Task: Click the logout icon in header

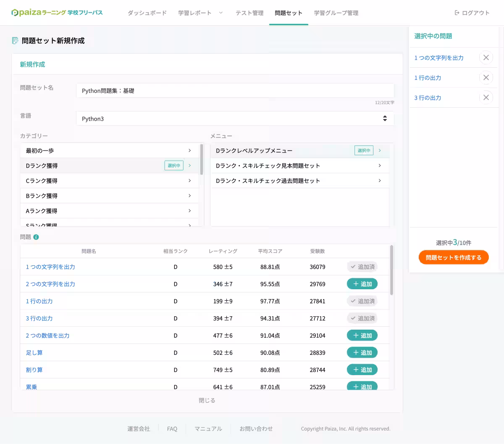Action: click(x=457, y=13)
